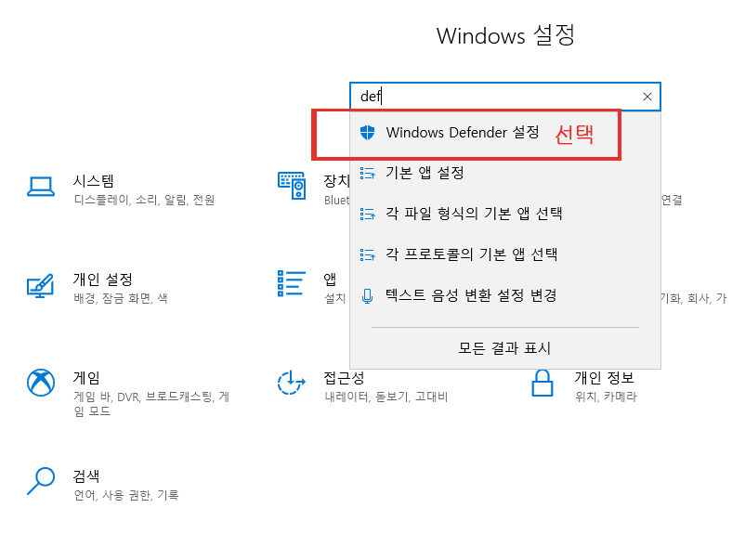Click the 배경, 잠금 화면, 색 description
The image size is (732, 560).
tap(121, 299)
